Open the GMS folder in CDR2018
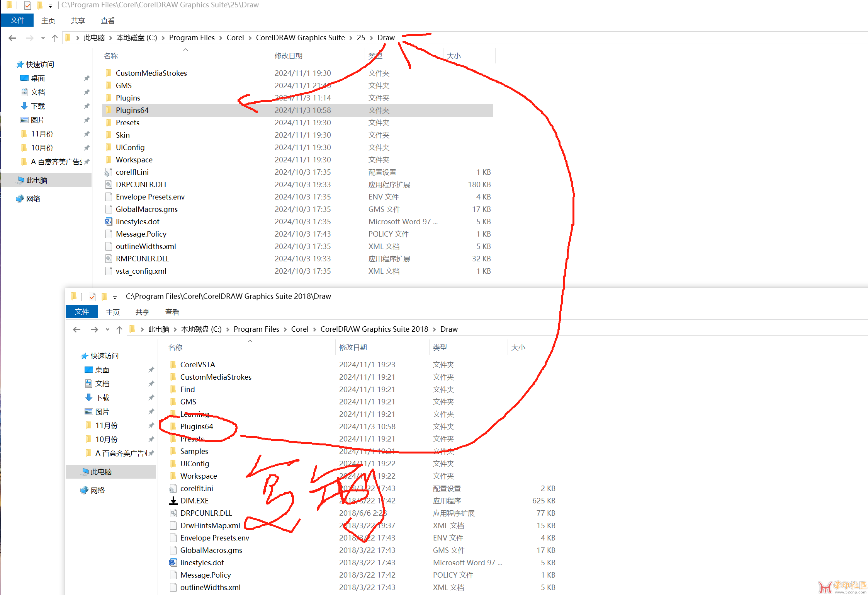Screen dimensions: 868x595 (x=189, y=402)
